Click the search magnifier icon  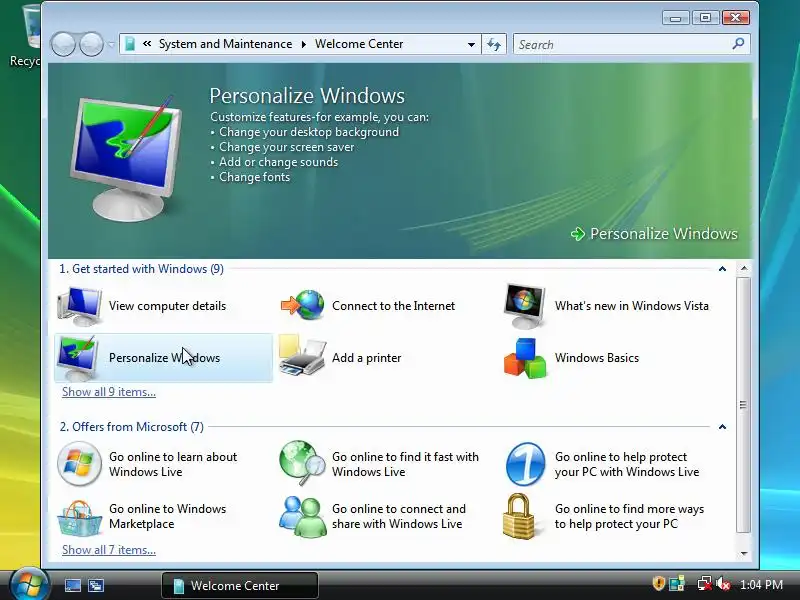pos(738,44)
